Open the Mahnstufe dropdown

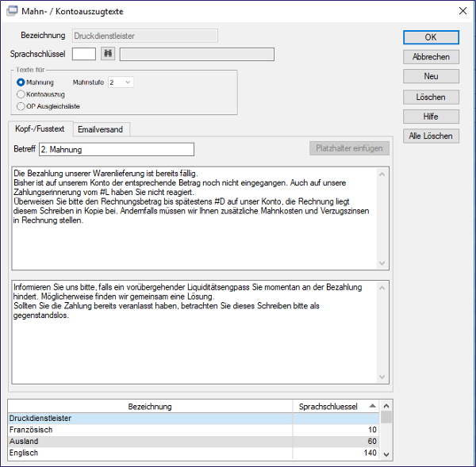click(x=121, y=82)
